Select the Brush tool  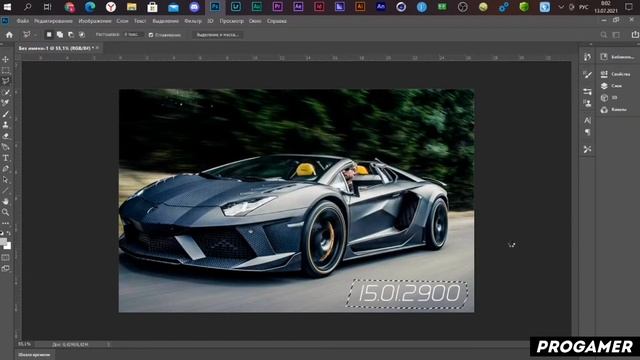coord(6,114)
